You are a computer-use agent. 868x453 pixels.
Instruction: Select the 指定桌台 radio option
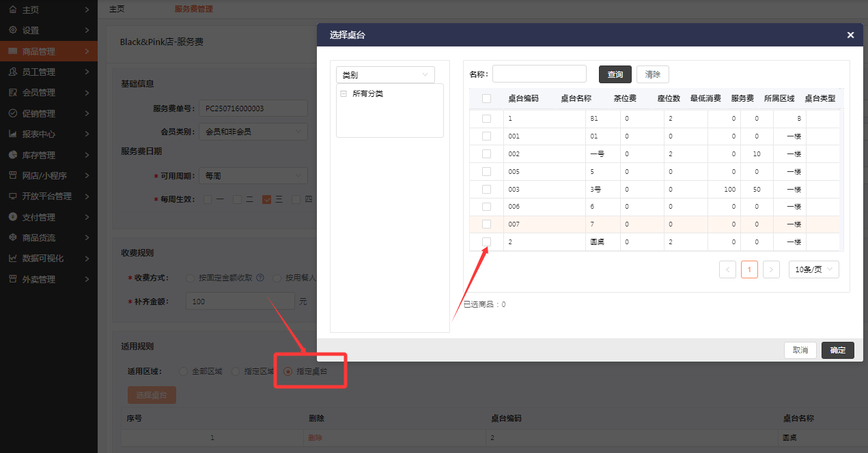point(288,371)
